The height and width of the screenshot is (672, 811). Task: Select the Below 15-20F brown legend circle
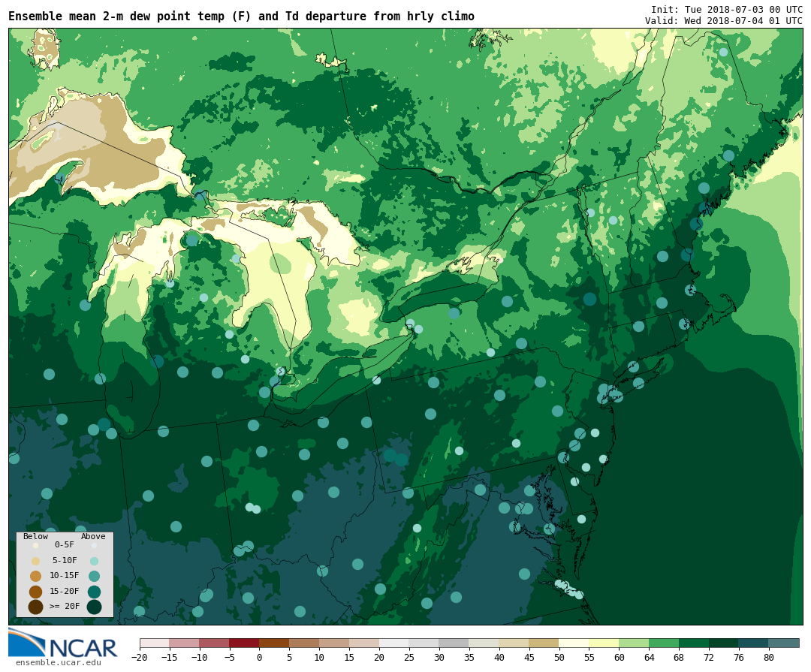point(36,592)
